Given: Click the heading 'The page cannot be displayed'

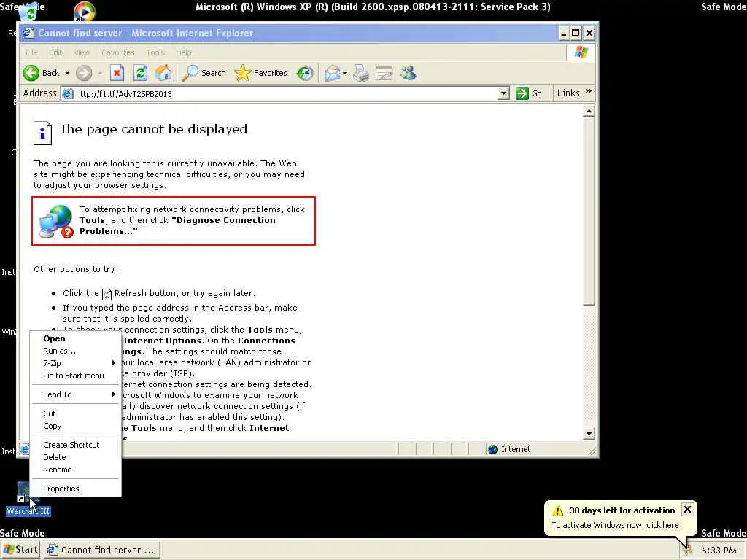Looking at the screenshot, I should (x=153, y=129).
